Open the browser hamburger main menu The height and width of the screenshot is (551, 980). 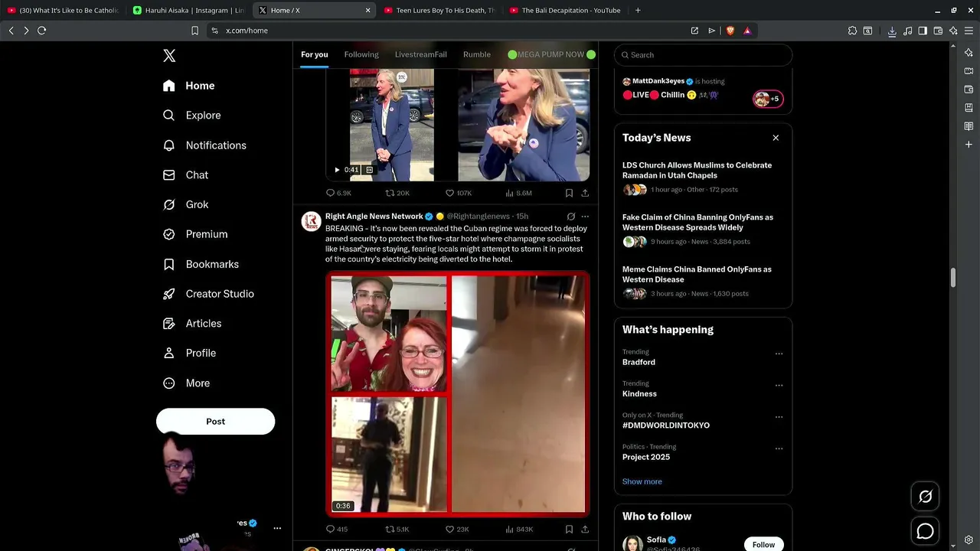point(969,31)
